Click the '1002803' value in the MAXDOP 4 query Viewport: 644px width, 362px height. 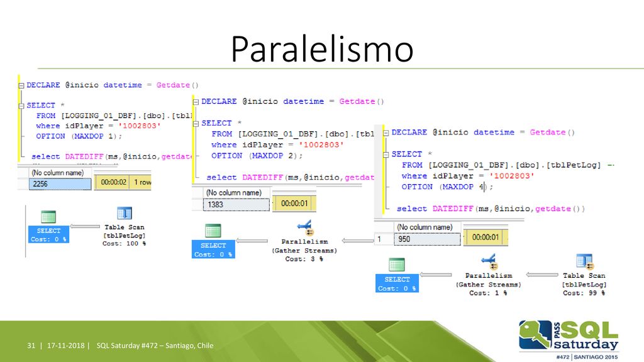(512, 176)
